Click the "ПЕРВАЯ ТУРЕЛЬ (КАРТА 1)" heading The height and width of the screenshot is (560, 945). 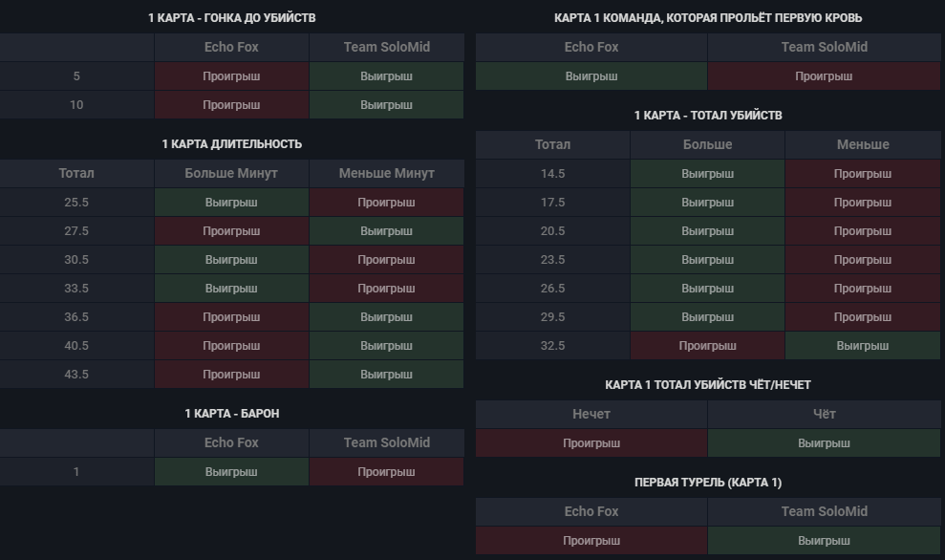click(x=707, y=483)
